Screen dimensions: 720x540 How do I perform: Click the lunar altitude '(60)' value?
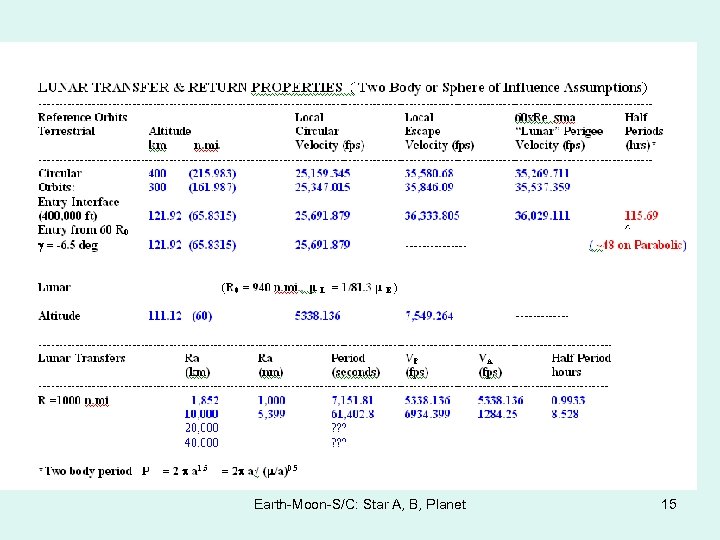coord(202,316)
